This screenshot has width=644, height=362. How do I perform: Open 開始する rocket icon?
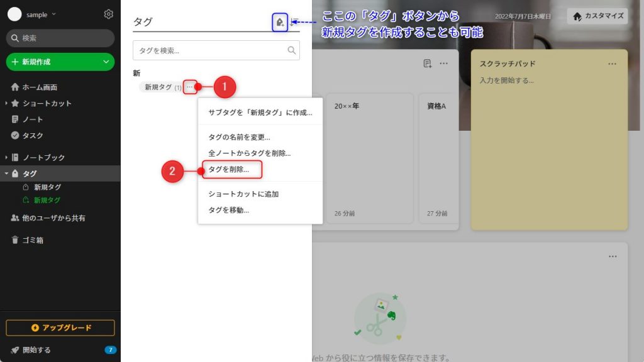point(15,350)
